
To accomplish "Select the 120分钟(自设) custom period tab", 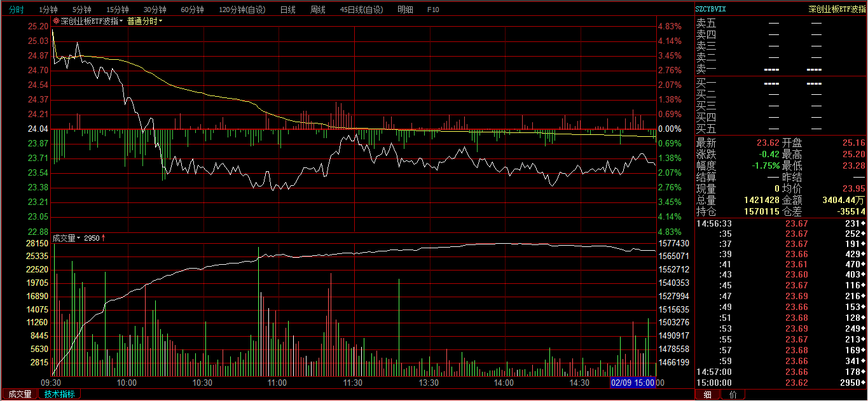I will pyautogui.click(x=242, y=10).
